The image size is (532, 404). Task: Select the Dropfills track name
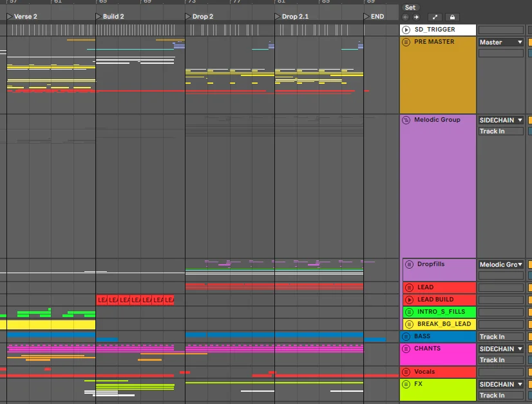pyautogui.click(x=430, y=264)
